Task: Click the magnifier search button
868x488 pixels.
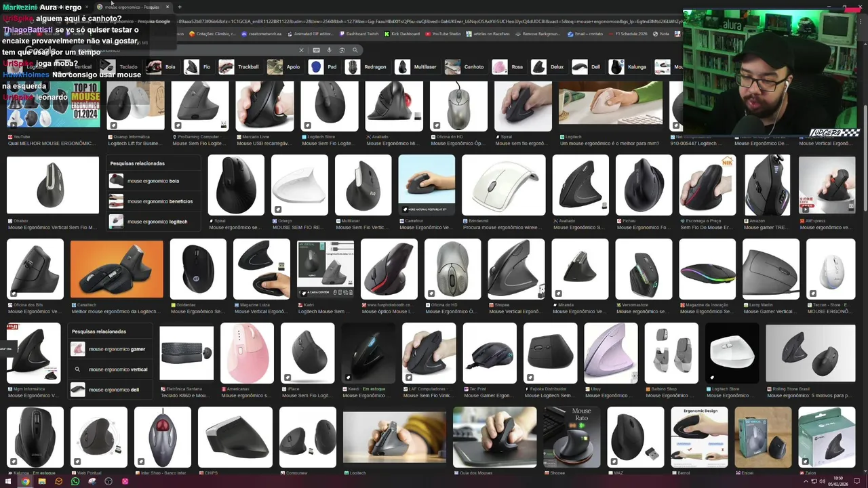Action: tap(355, 50)
